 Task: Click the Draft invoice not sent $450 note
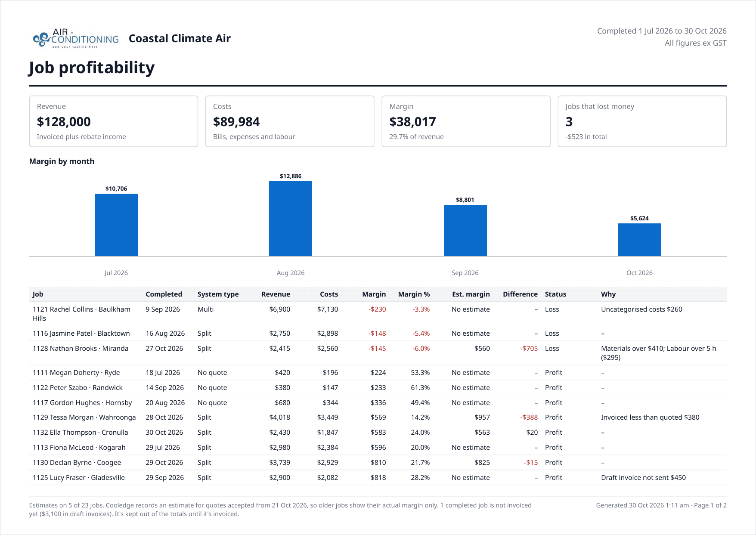tap(643, 478)
